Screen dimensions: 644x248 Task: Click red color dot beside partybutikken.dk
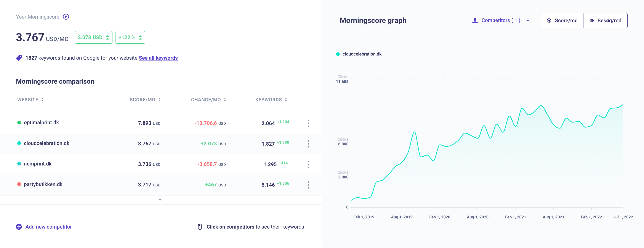click(x=19, y=184)
